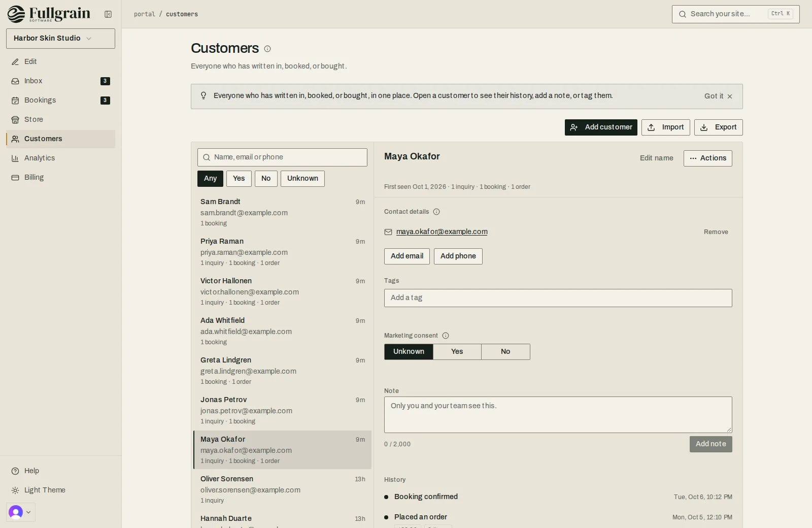This screenshot has height=528, width=812.
Task: Go to the Billing page
Action: [60, 177]
